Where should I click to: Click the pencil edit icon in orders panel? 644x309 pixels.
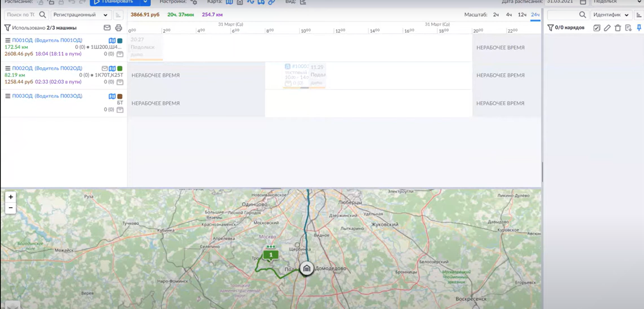pos(607,28)
